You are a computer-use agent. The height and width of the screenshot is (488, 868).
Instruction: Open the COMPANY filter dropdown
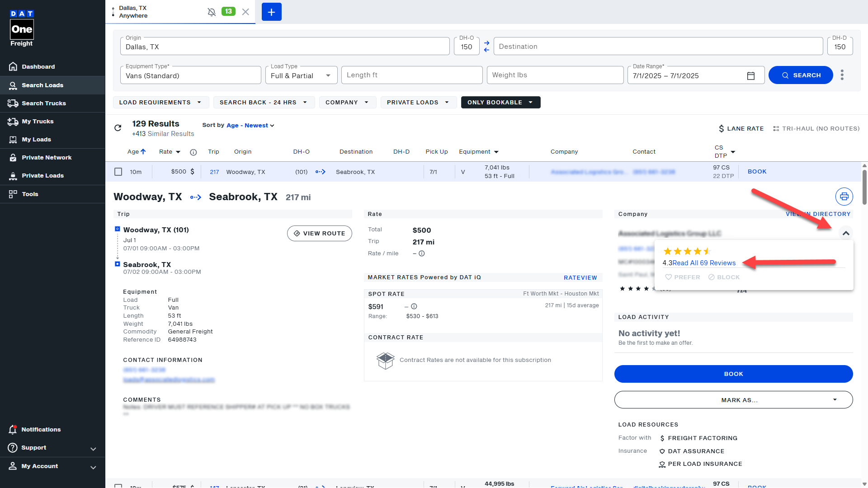[x=347, y=102]
